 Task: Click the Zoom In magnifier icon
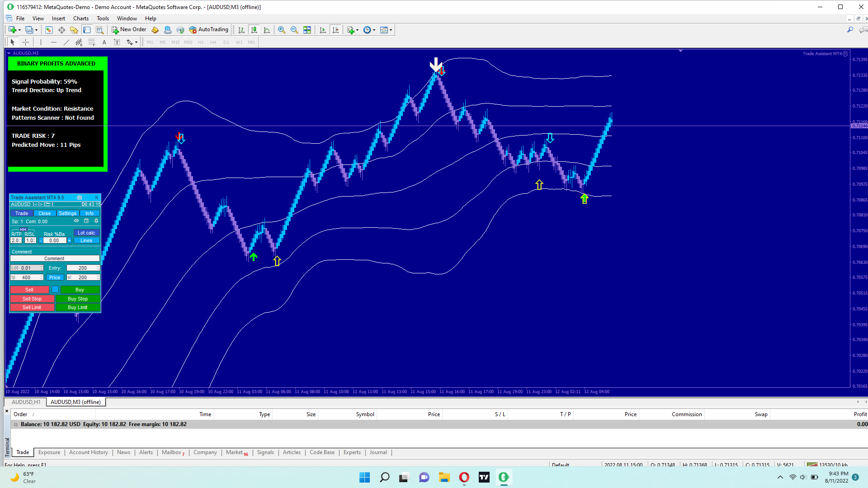pos(281,30)
